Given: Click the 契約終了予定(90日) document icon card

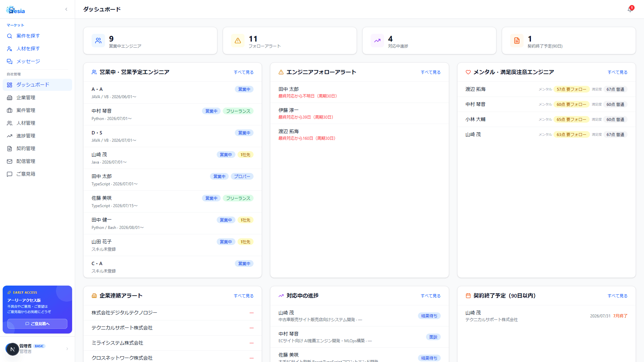Looking at the screenshot, I should (569, 41).
